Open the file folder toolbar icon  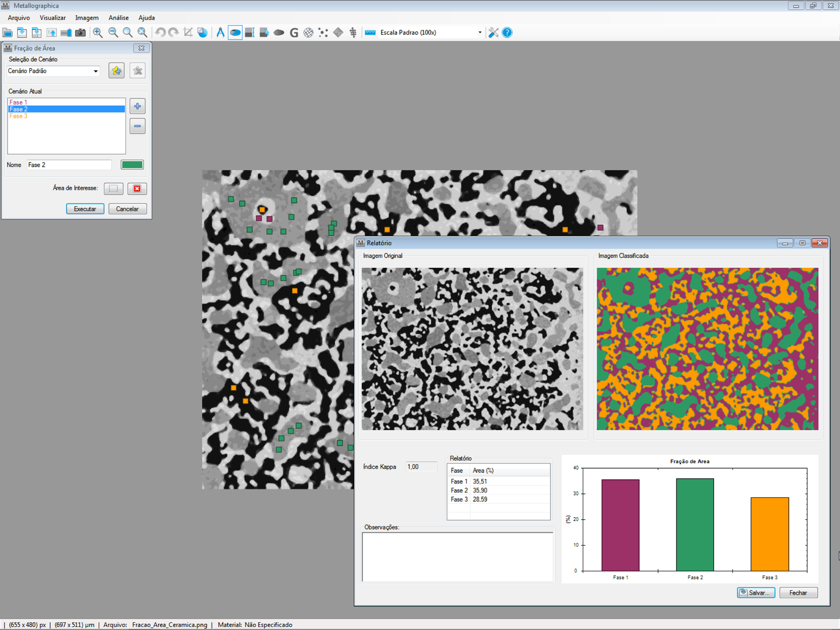[7, 32]
